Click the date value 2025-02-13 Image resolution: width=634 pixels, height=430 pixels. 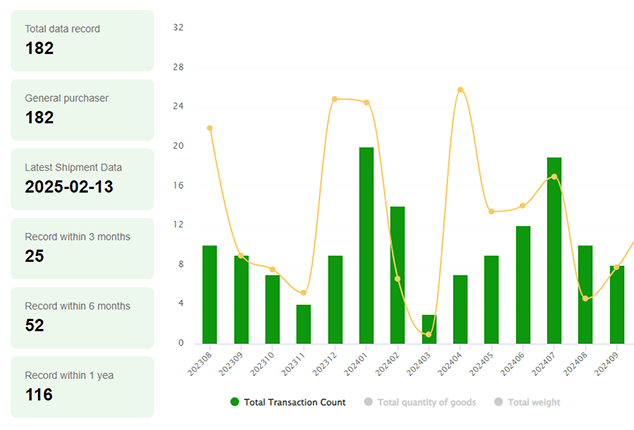click(69, 187)
